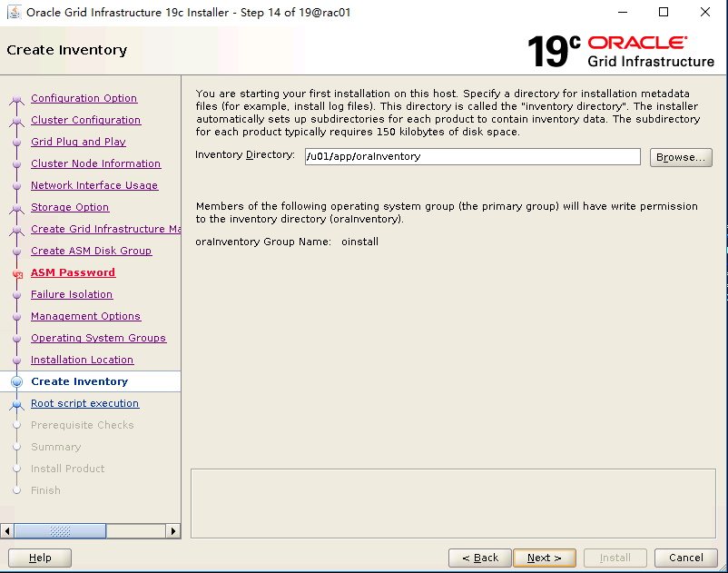Viewport: 728px width, 573px height.
Task: Click the step marker beside Storage Option
Action: click(16, 208)
